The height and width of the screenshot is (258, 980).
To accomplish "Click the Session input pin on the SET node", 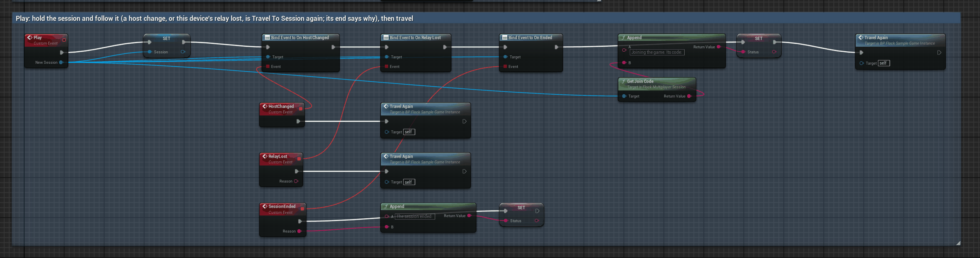I will coord(150,52).
